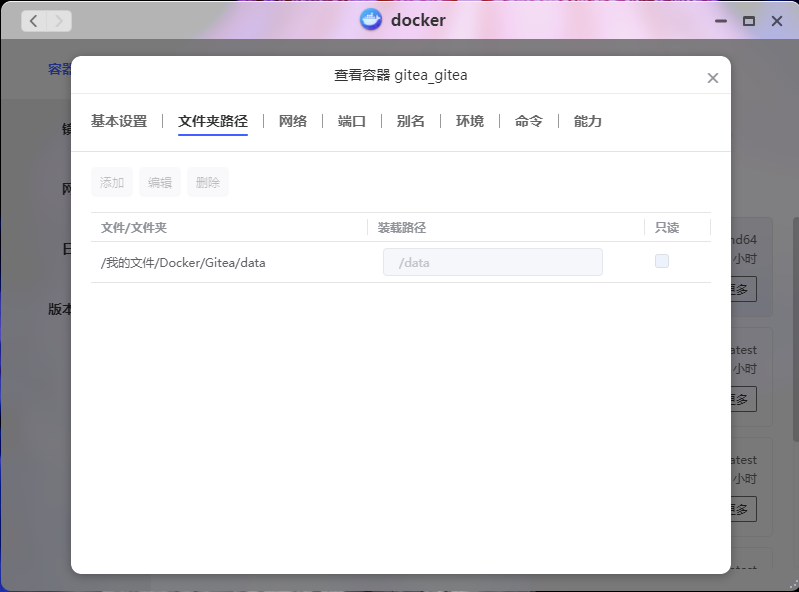
Task: Close the docker window
Action: [x=777, y=21]
